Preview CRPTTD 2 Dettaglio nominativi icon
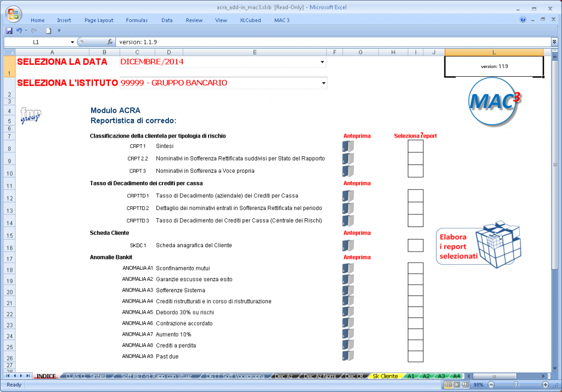Screen dimensions: 562x392 tap(348, 208)
